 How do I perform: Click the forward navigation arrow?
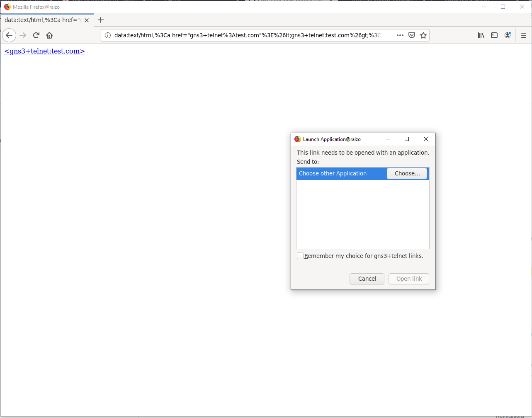[x=22, y=35]
